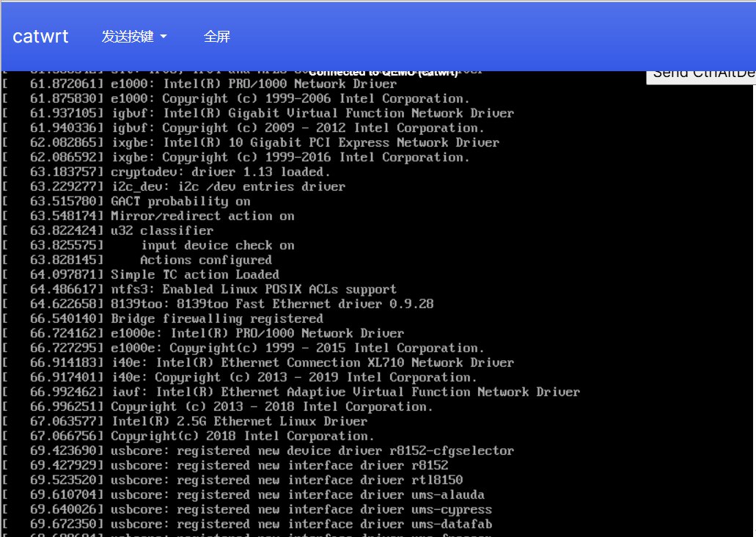The width and height of the screenshot is (756, 537).
Task: Click the 'Simple TC action Loaded' line
Action: 141,275
